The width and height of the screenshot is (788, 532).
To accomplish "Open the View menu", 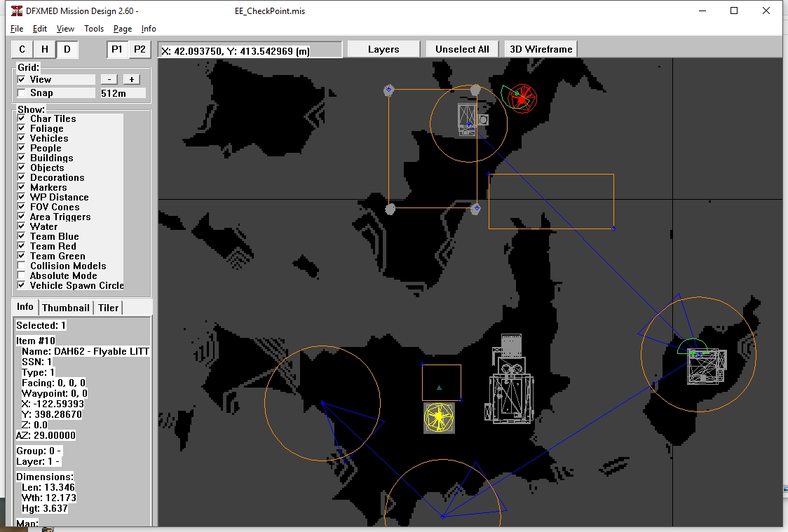I will pos(65,29).
